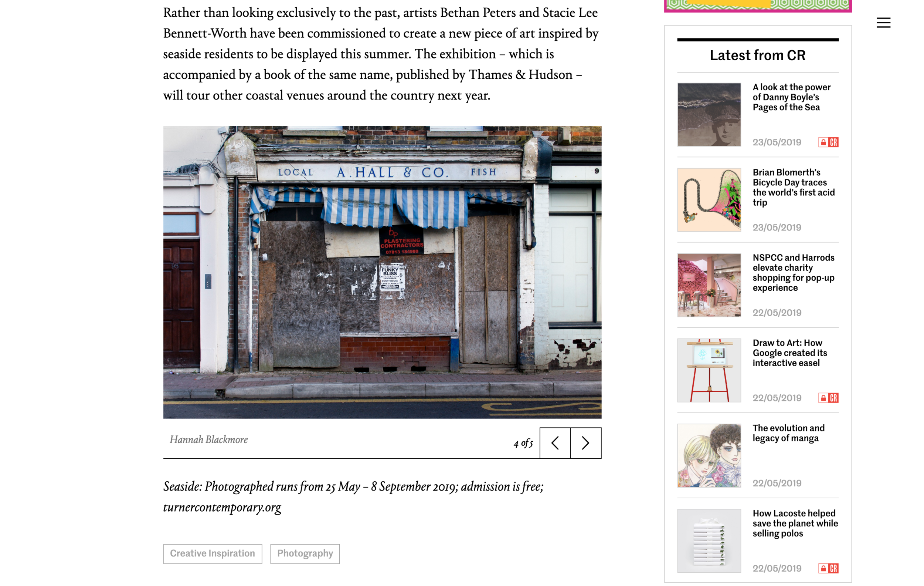Click the A. Hall & Co. shopfront photo

[382, 272]
